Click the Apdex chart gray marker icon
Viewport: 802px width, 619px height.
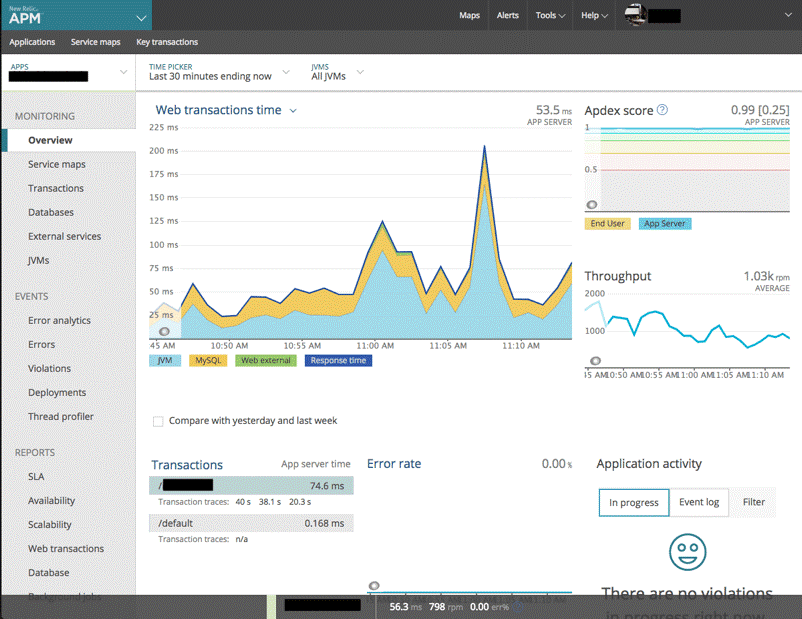(592, 205)
